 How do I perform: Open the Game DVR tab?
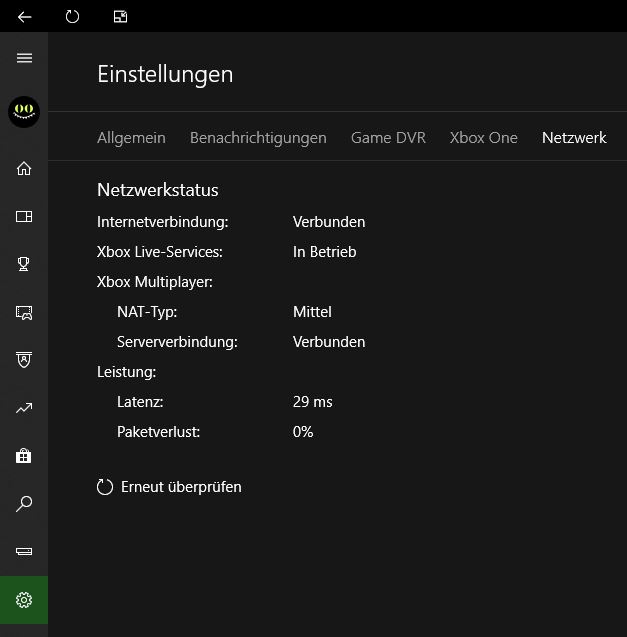pos(388,138)
